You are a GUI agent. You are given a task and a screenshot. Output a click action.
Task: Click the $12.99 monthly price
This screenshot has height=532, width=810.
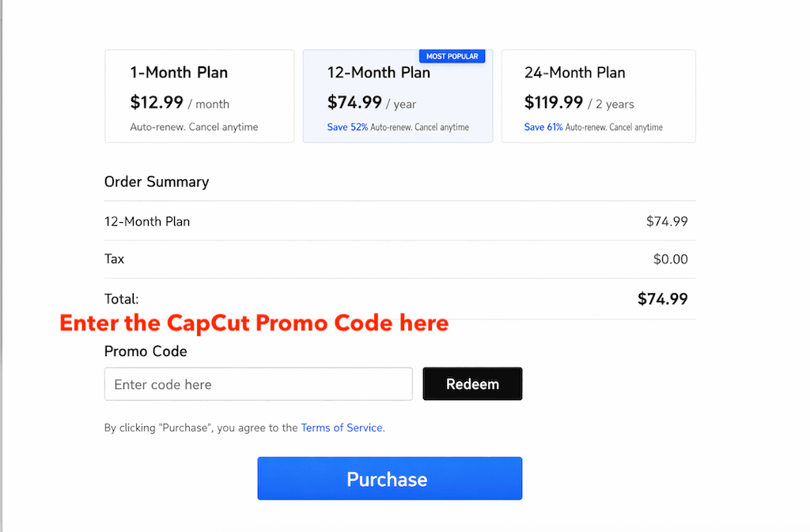pos(158,104)
